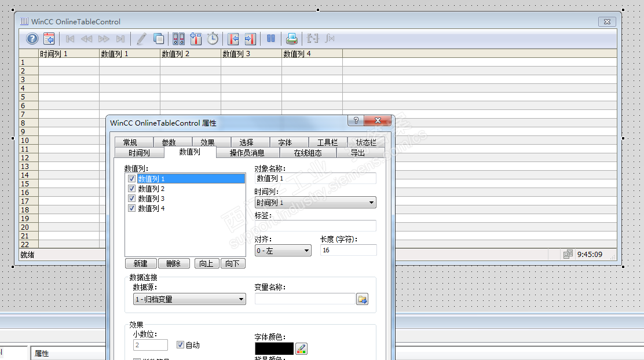Click the 就绪 status text
The width and height of the screenshot is (644, 360).
(x=28, y=255)
